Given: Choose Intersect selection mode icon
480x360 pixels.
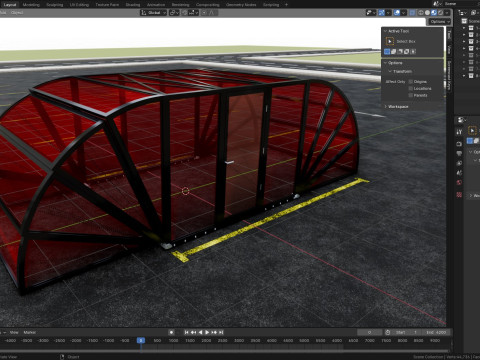Looking at the screenshot, I should tap(413, 51).
